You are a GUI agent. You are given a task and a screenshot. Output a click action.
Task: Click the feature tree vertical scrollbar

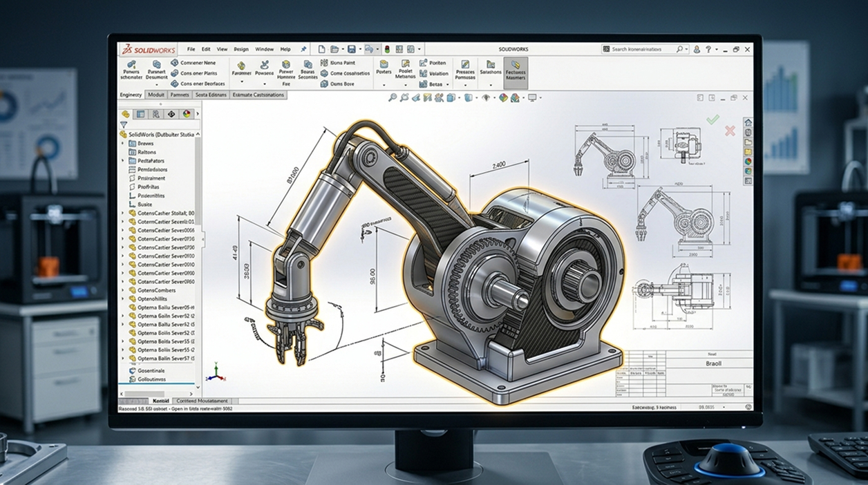pyautogui.click(x=198, y=180)
